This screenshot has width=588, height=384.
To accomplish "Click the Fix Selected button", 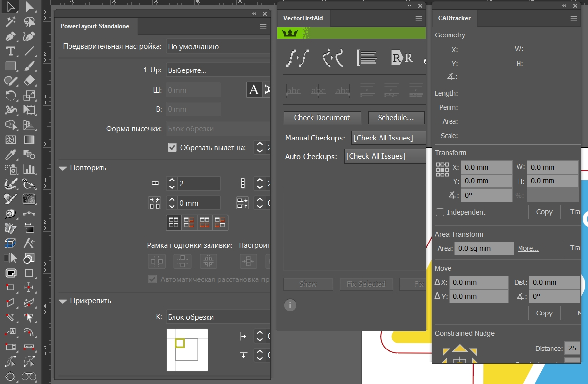I will [x=366, y=284].
